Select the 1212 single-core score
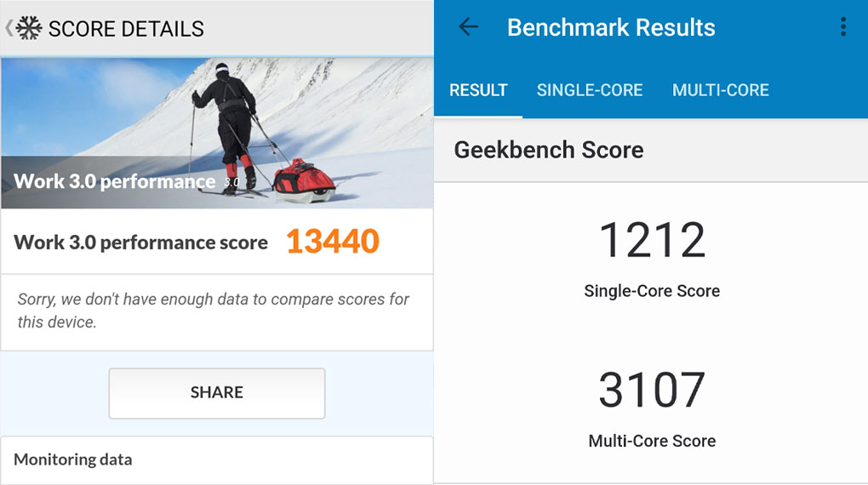The width and height of the screenshot is (868, 485). point(652,240)
